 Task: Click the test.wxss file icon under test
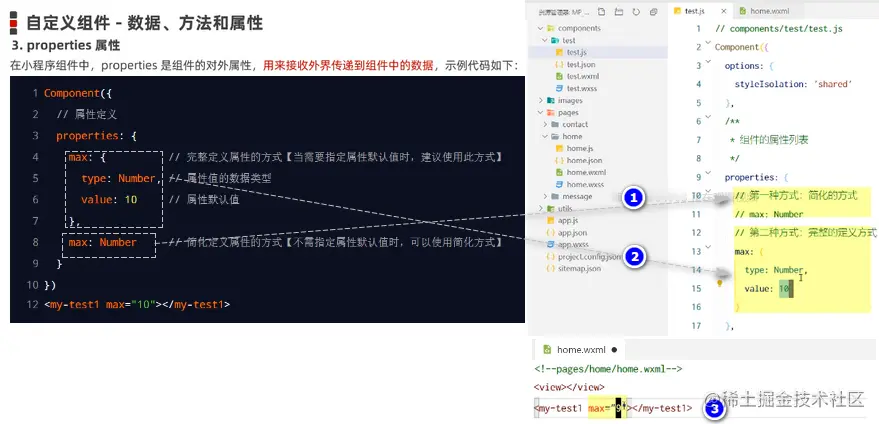559,89
